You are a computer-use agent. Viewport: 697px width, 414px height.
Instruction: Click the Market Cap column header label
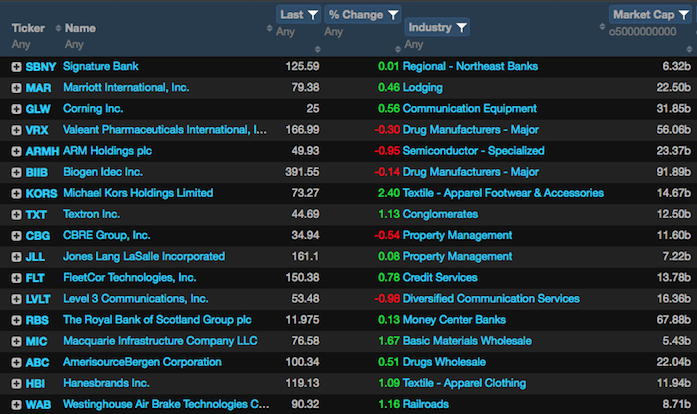pos(644,15)
